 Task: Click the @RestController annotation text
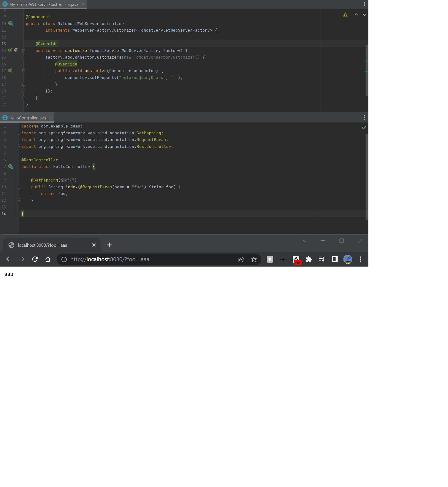click(x=40, y=160)
